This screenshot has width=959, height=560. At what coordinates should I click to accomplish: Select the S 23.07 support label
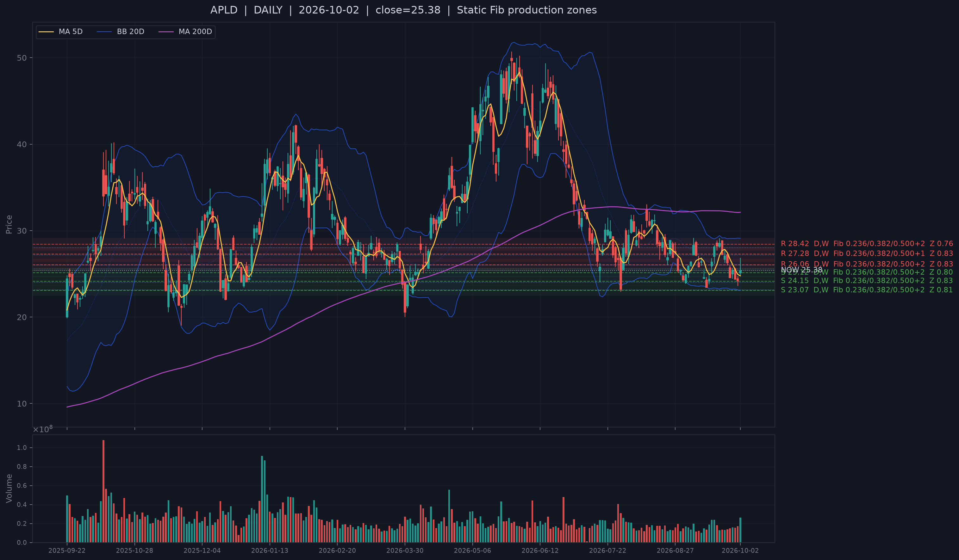(867, 290)
